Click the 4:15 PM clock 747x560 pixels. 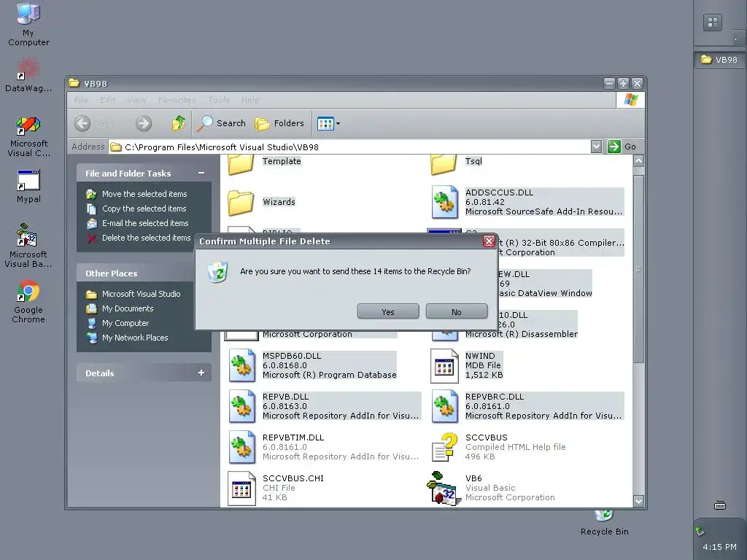click(x=719, y=547)
